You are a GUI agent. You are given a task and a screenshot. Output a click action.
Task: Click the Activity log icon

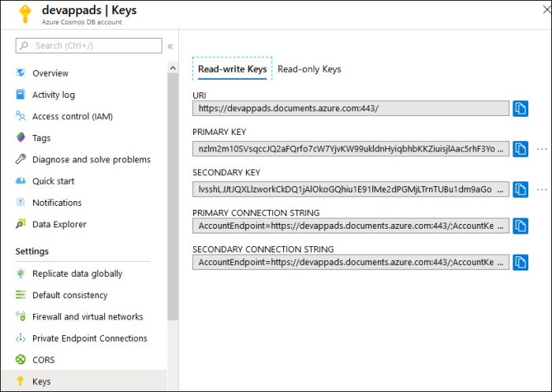(21, 95)
